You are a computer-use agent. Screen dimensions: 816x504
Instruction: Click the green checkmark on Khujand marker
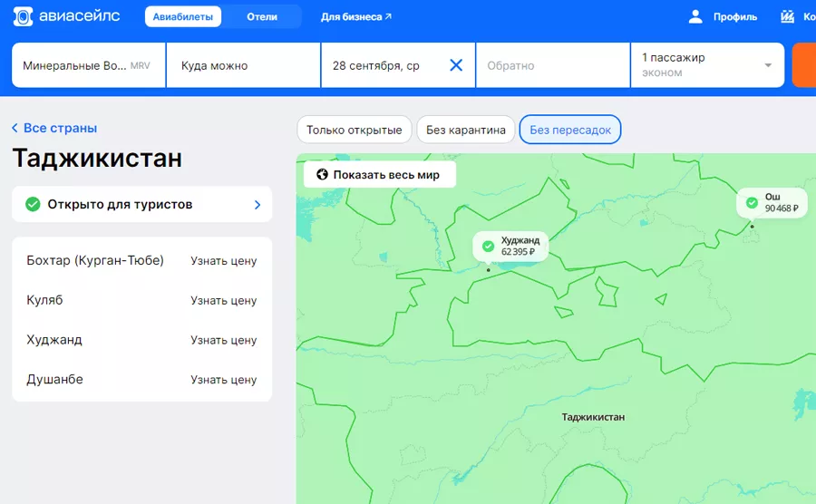click(x=488, y=247)
